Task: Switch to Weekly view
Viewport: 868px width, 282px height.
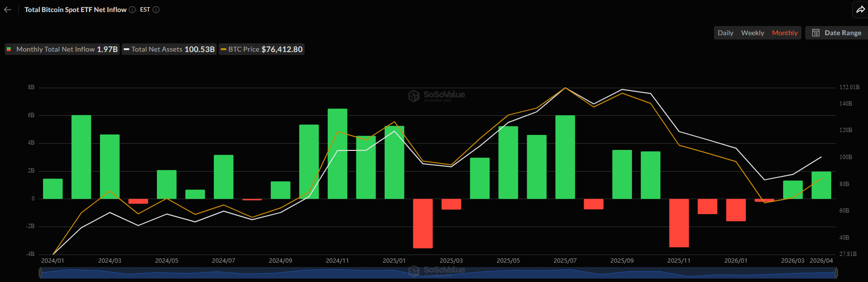Action: click(753, 33)
